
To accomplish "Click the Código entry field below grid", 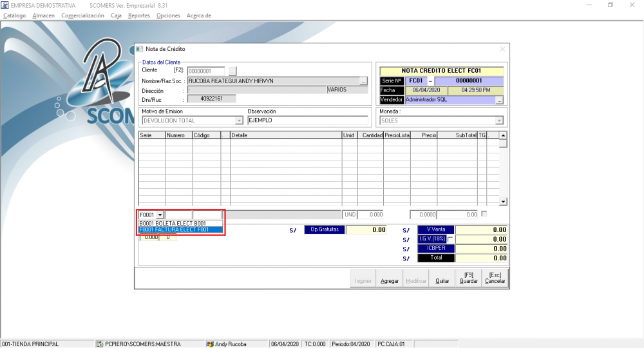I will (x=207, y=215).
